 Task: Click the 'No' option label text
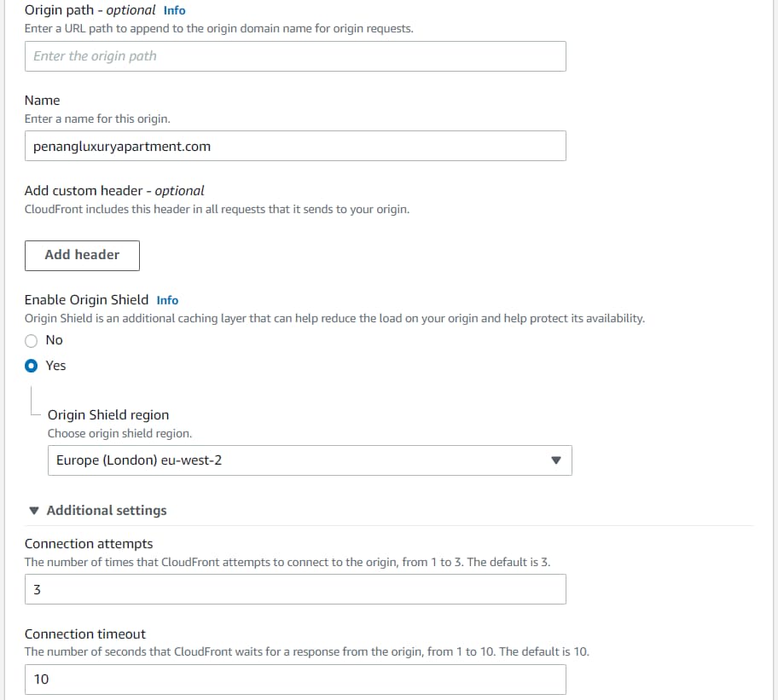click(x=54, y=340)
